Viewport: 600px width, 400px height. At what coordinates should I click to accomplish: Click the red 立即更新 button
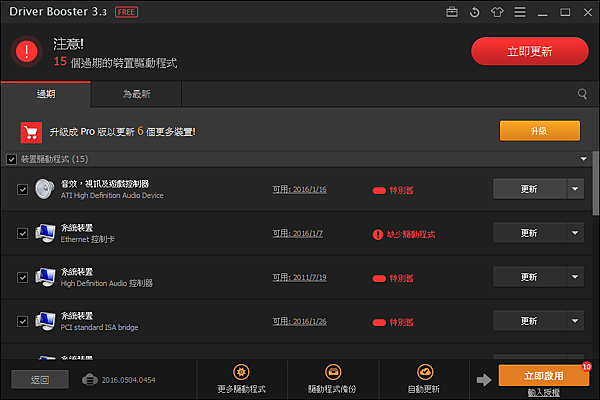click(x=530, y=51)
